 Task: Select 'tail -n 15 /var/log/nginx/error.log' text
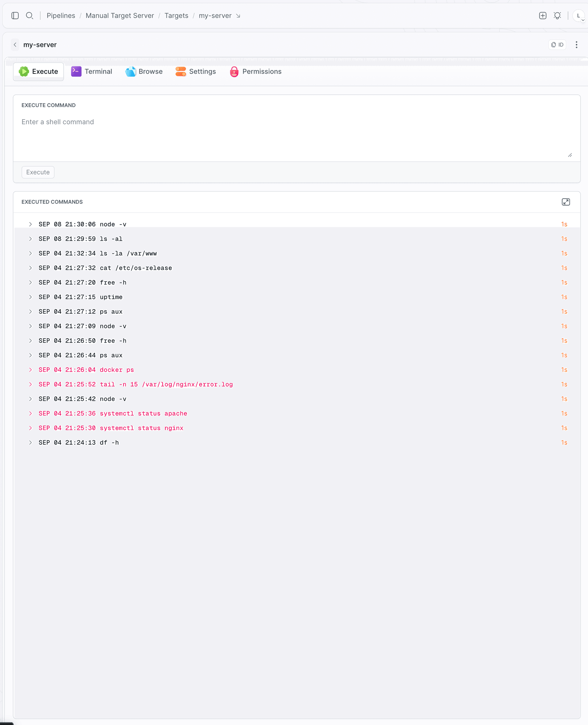[166, 385]
